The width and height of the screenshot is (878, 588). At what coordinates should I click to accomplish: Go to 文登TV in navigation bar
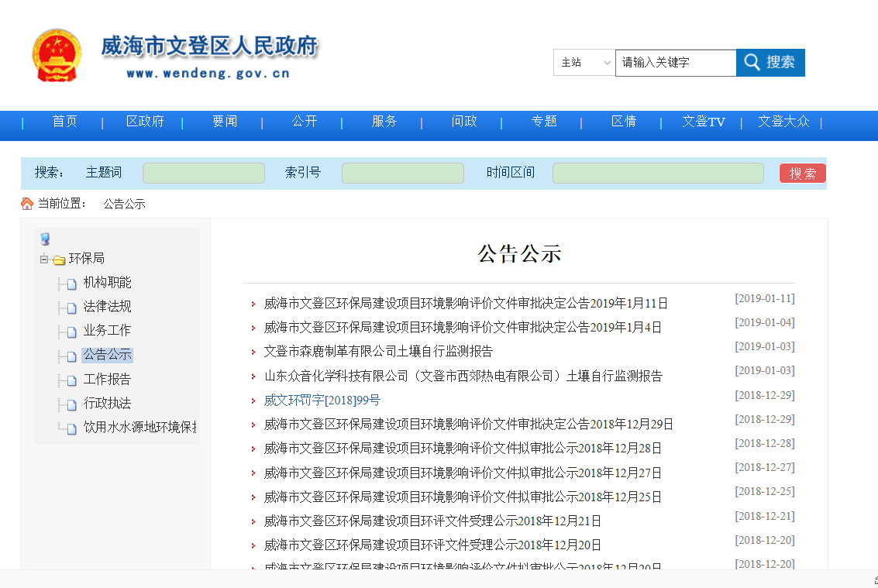(x=703, y=122)
